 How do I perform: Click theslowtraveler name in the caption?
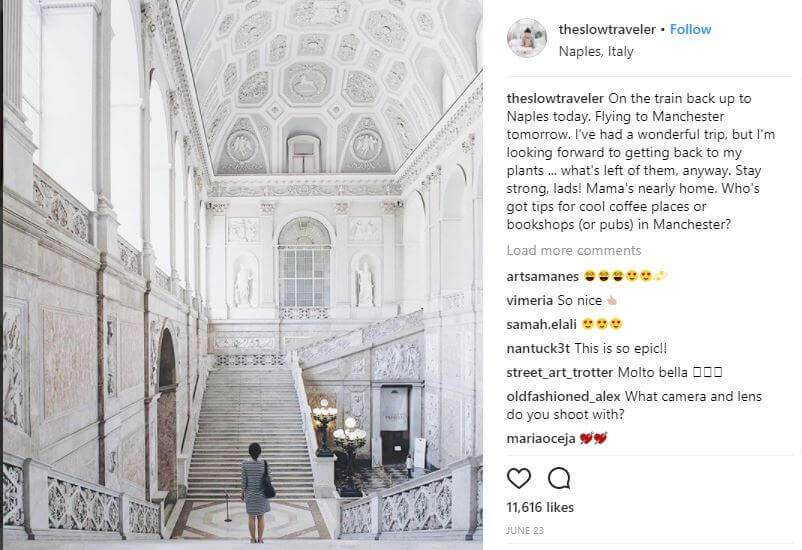[555, 98]
